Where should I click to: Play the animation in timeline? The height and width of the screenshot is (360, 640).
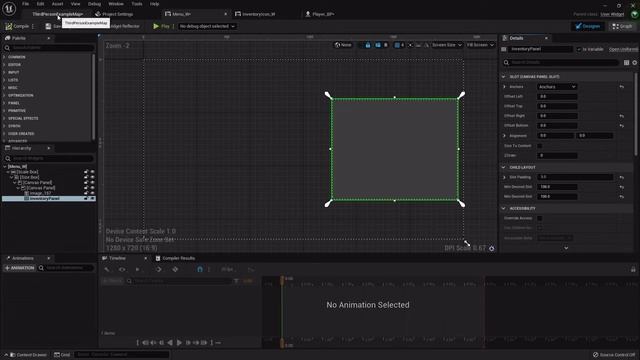point(179,343)
